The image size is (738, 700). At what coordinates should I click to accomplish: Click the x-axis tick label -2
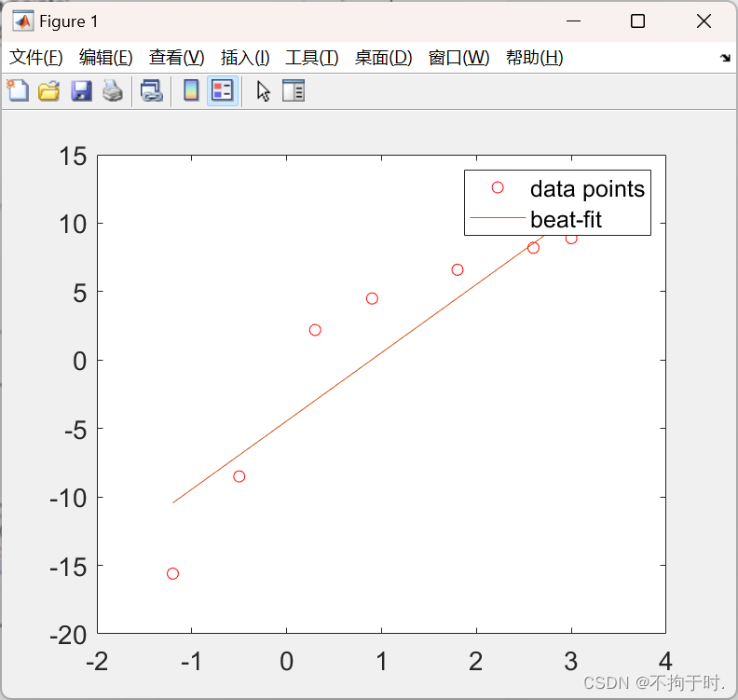point(97,662)
